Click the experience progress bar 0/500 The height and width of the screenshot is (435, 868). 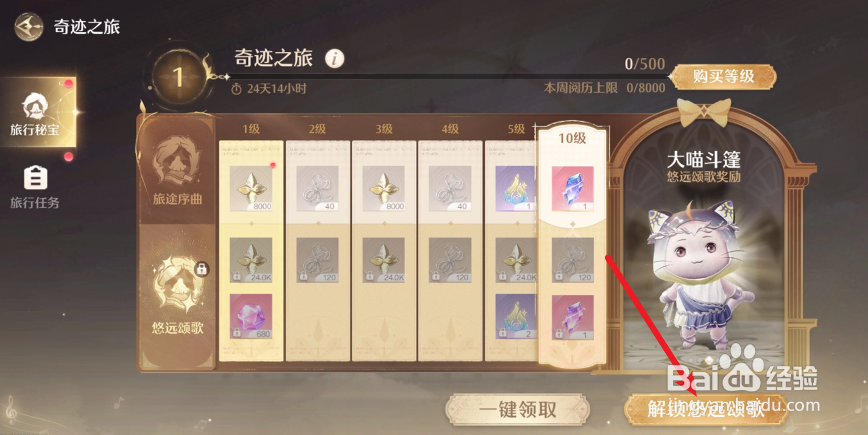447,77
